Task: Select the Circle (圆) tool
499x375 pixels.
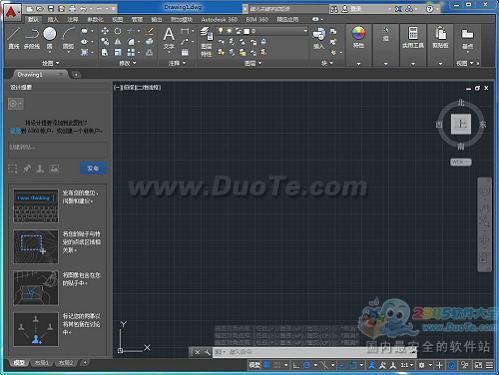Action: pyautogui.click(x=50, y=38)
